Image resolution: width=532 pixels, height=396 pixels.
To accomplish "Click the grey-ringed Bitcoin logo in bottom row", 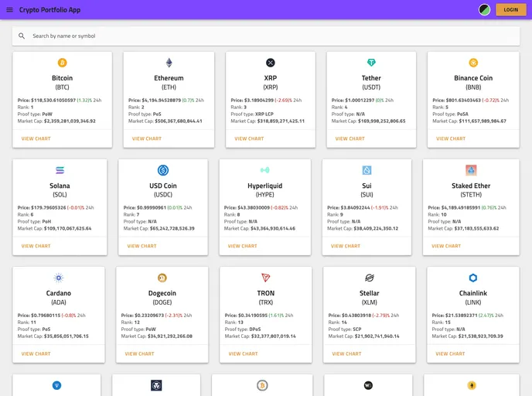I will pyautogui.click(x=262, y=385).
